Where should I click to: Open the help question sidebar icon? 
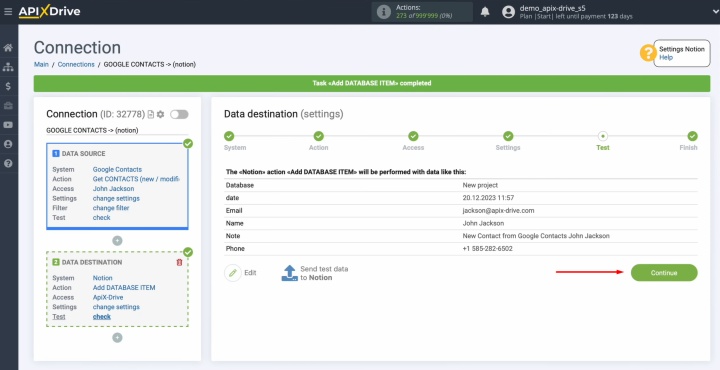click(x=8, y=163)
